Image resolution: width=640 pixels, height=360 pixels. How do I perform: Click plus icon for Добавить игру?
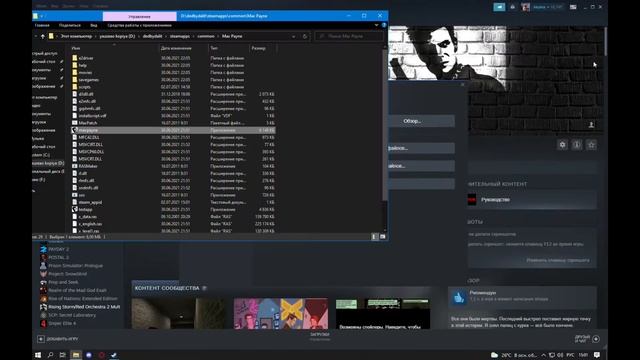[x=41, y=339]
